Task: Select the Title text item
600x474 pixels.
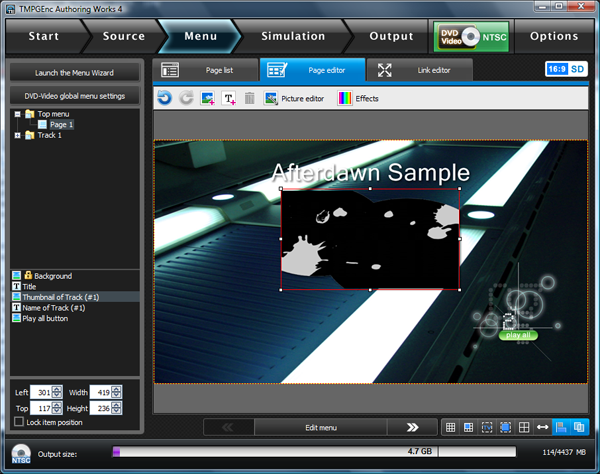Action: (75, 287)
